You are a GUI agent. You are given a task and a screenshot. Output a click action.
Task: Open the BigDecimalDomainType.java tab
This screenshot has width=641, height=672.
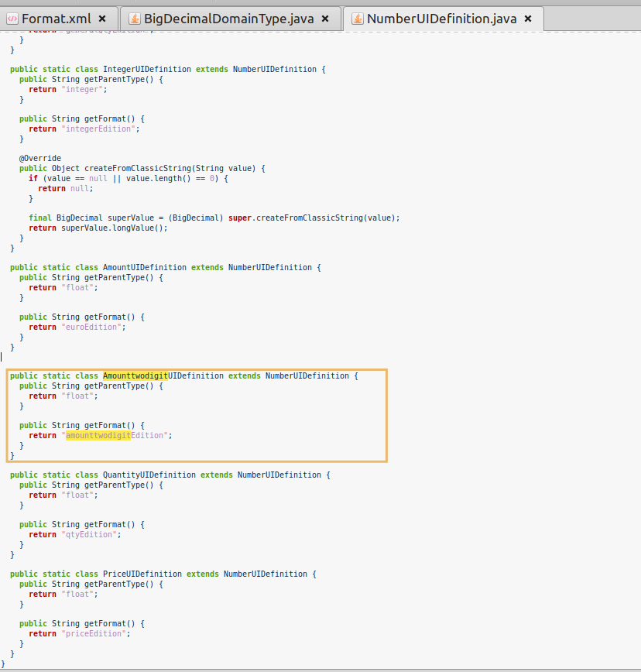[228, 18]
